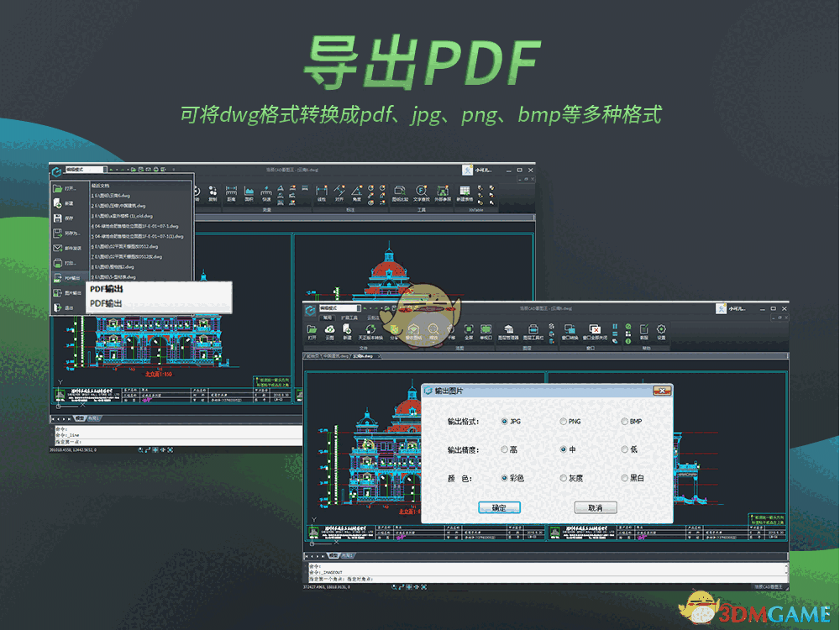This screenshot has height=630, width=840.
Task: Set output precision to 低
Action: coord(624,449)
